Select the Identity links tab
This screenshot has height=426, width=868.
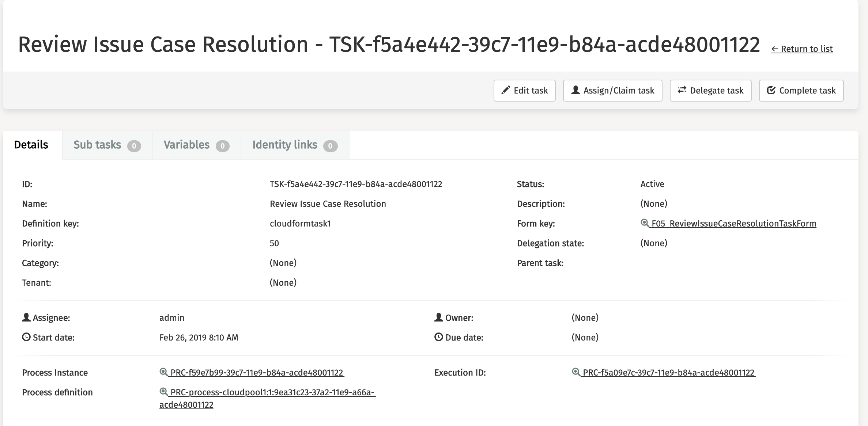pyautogui.click(x=284, y=145)
